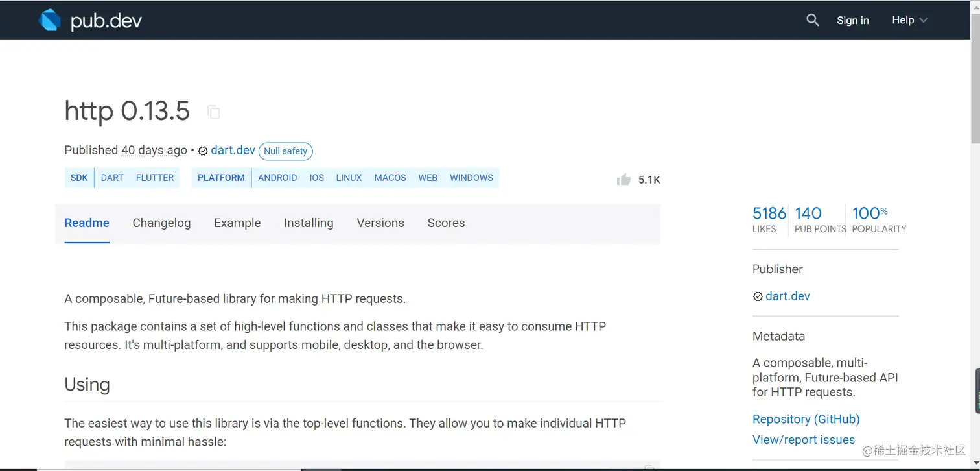Screen dimensions: 980x471
Task: Select the LINUX platform tag
Action: click(x=349, y=178)
